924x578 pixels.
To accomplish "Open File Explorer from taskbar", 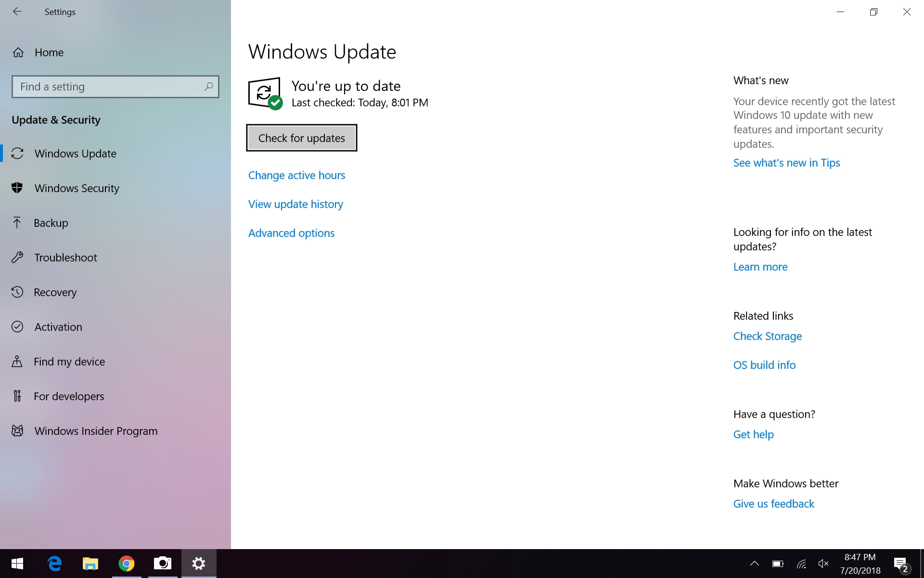I will coord(90,564).
